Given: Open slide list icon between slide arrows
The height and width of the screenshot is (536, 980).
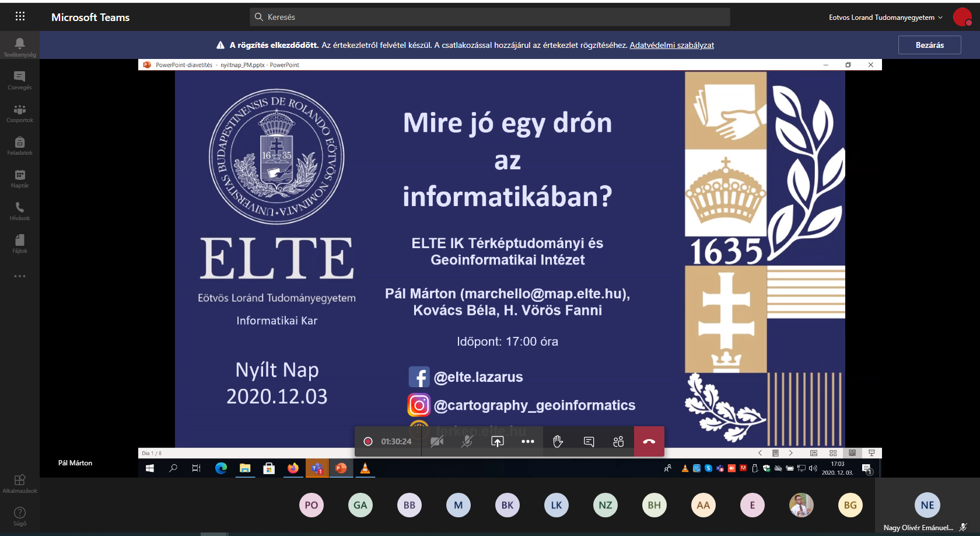Looking at the screenshot, I should click(x=775, y=453).
